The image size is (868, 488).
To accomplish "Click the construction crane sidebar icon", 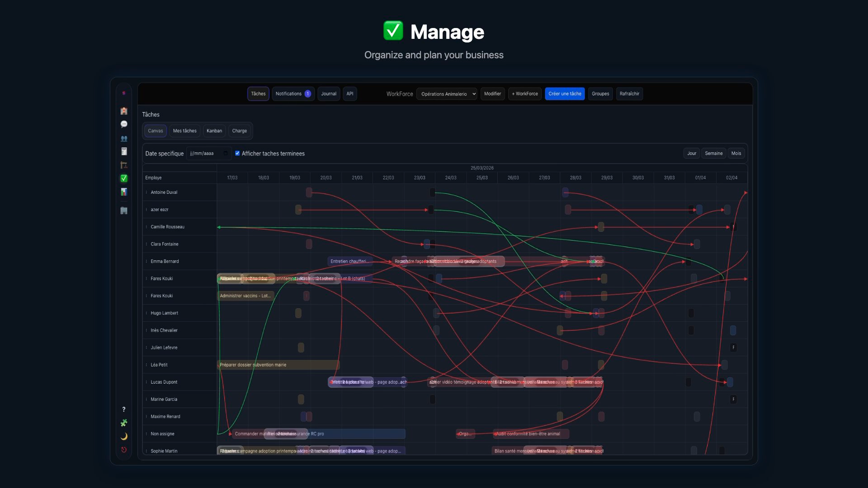I will (x=124, y=165).
